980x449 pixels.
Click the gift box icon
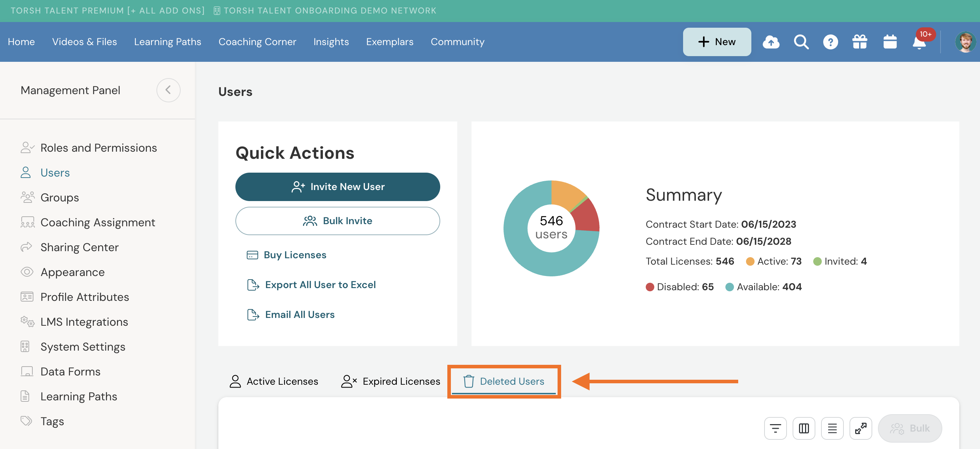(x=860, y=42)
